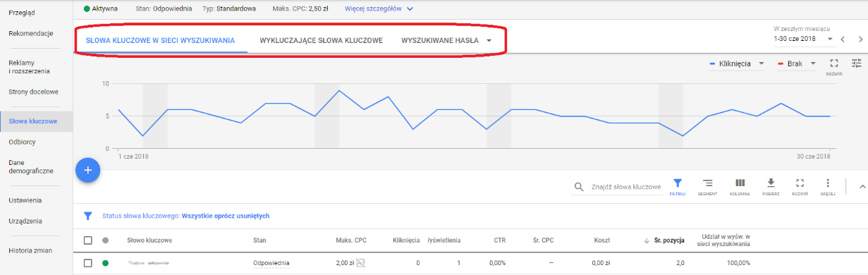Viewport: 868px width, 275px height.
Task: Click the Więcej three-dot menu icon
Action: (828, 186)
